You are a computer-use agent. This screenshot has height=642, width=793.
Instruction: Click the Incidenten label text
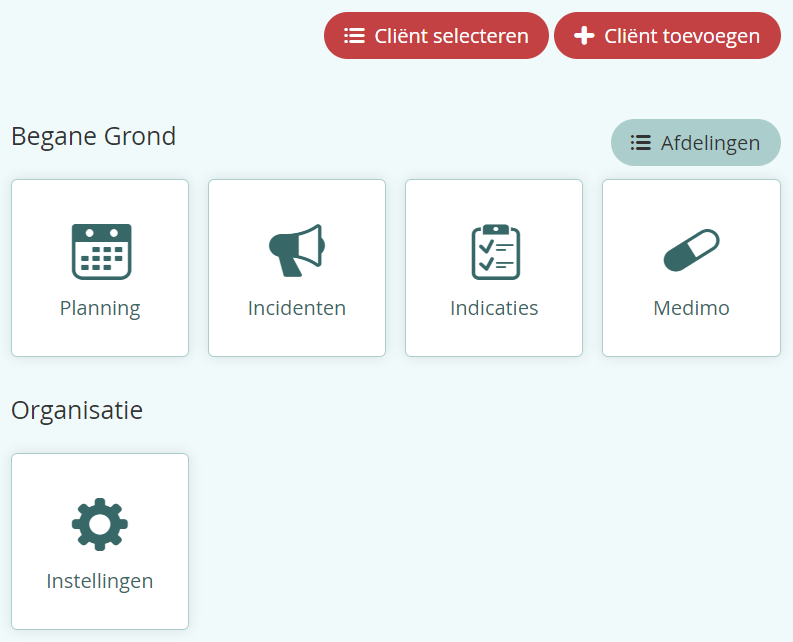(297, 308)
